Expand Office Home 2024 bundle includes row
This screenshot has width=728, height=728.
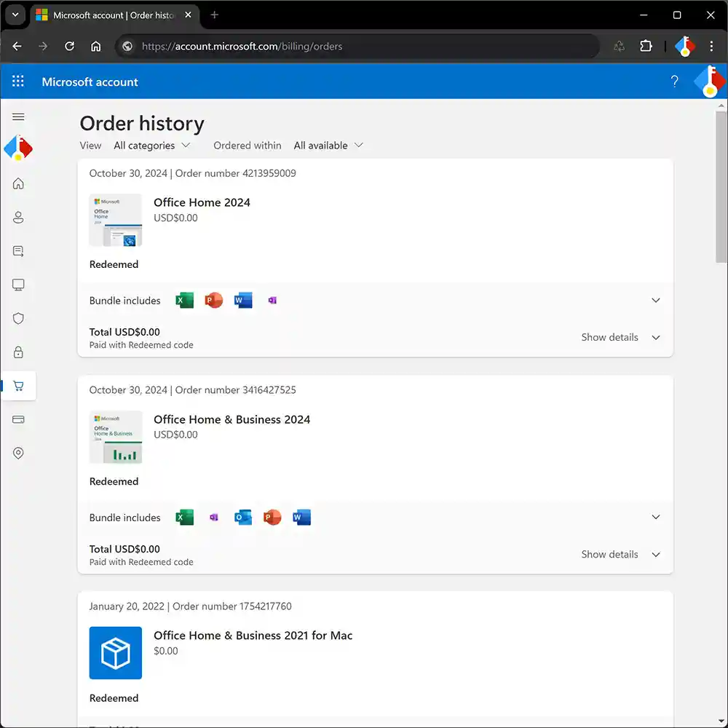point(655,301)
